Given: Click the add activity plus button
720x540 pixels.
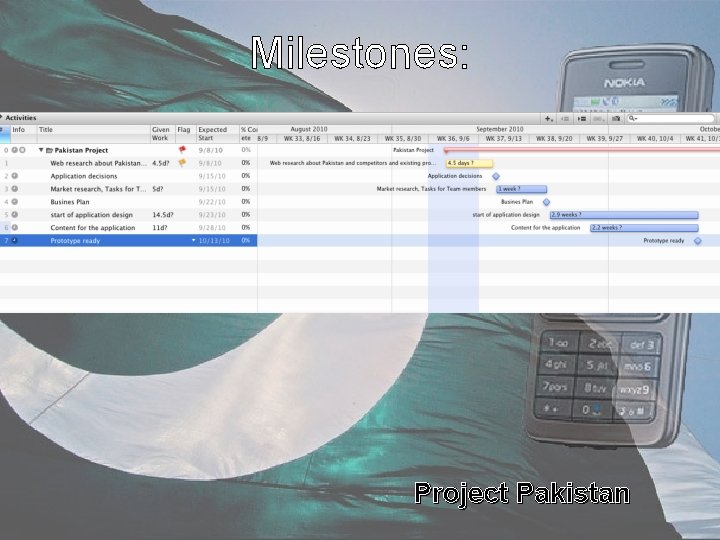Looking at the screenshot, I should click(x=548, y=118).
